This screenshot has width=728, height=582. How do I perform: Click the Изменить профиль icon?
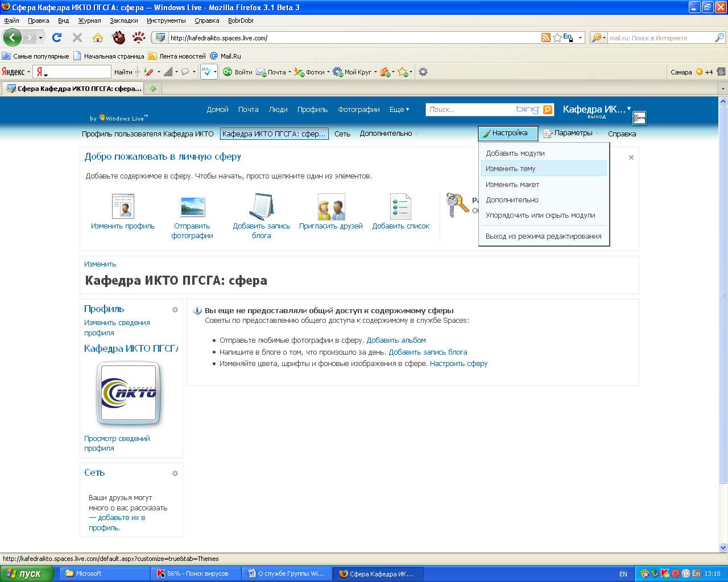[x=123, y=206]
